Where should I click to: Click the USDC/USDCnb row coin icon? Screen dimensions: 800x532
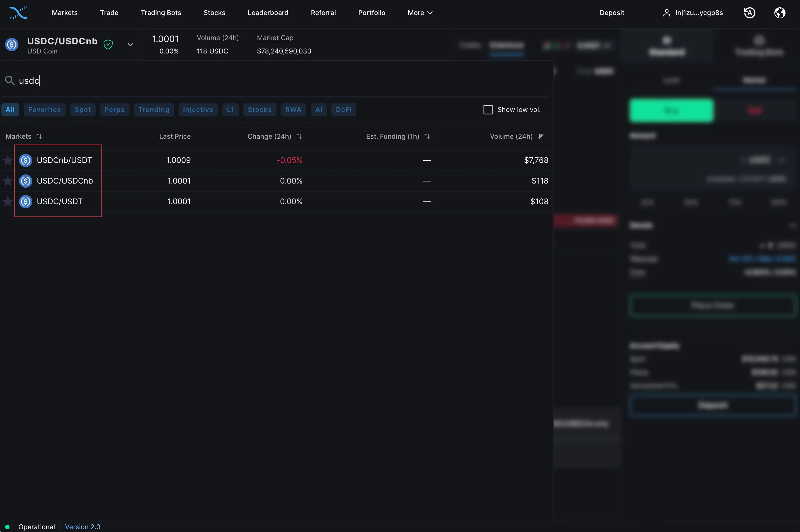pos(25,181)
